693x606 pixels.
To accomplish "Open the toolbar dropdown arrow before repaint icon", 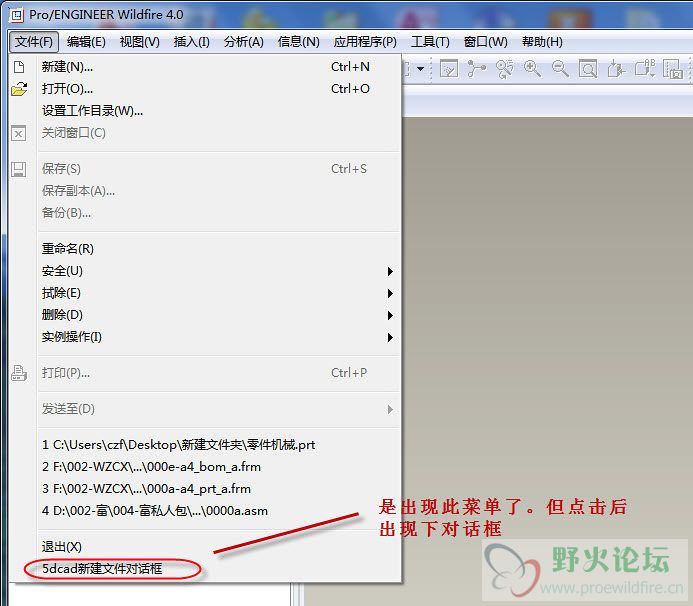I will point(420,69).
